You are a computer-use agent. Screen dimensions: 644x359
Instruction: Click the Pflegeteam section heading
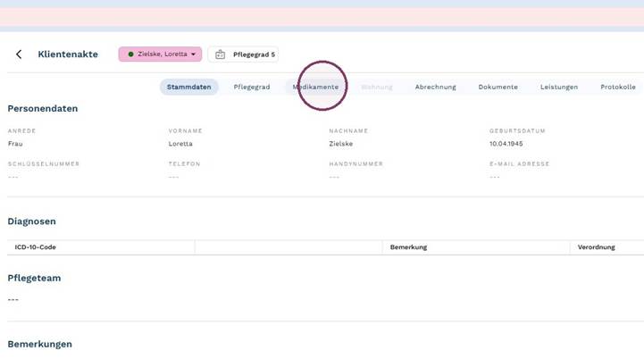click(x=34, y=278)
